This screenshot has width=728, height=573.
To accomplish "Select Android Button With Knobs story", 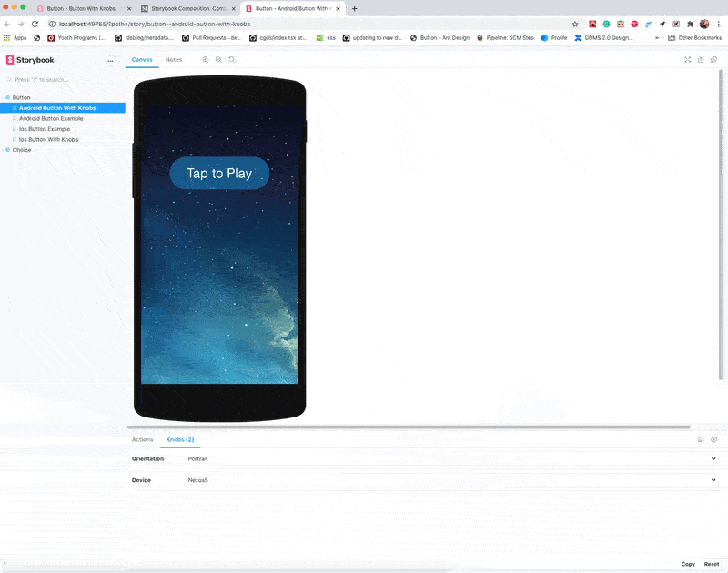I will click(x=63, y=108).
